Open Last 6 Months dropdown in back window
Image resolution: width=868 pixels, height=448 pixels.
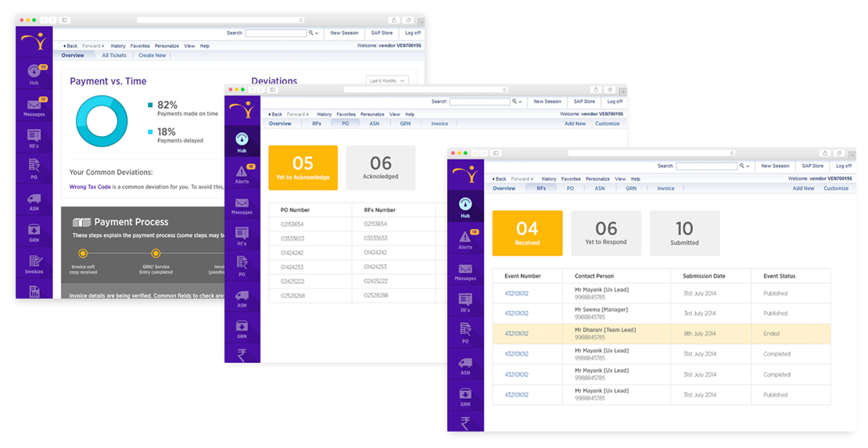[387, 81]
